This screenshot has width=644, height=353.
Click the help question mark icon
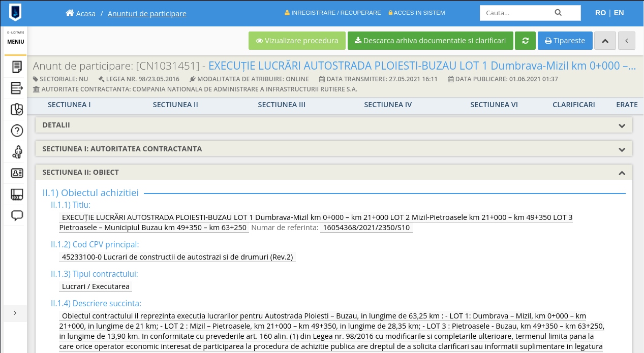(x=17, y=131)
